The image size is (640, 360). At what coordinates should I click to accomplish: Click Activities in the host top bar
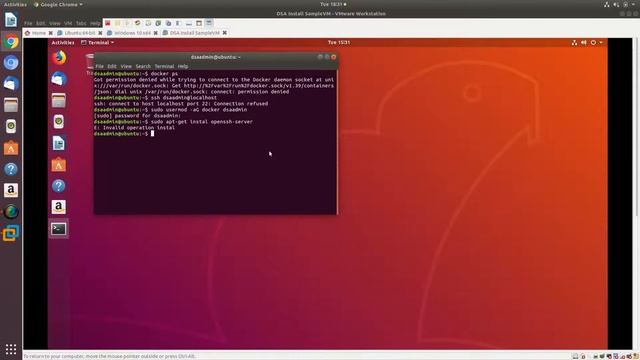click(15, 4)
